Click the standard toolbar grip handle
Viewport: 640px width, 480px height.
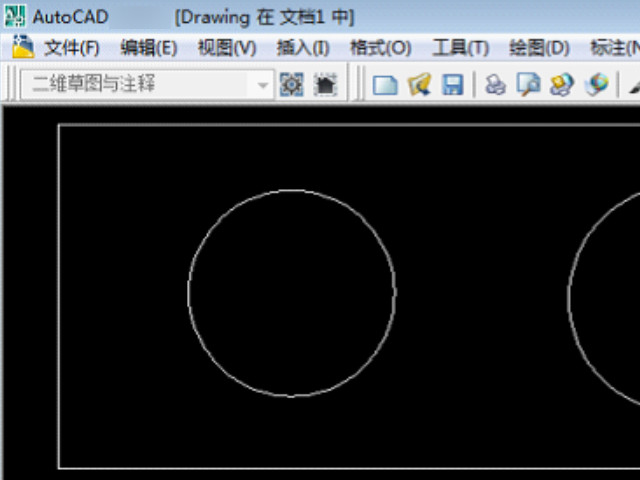(359, 83)
